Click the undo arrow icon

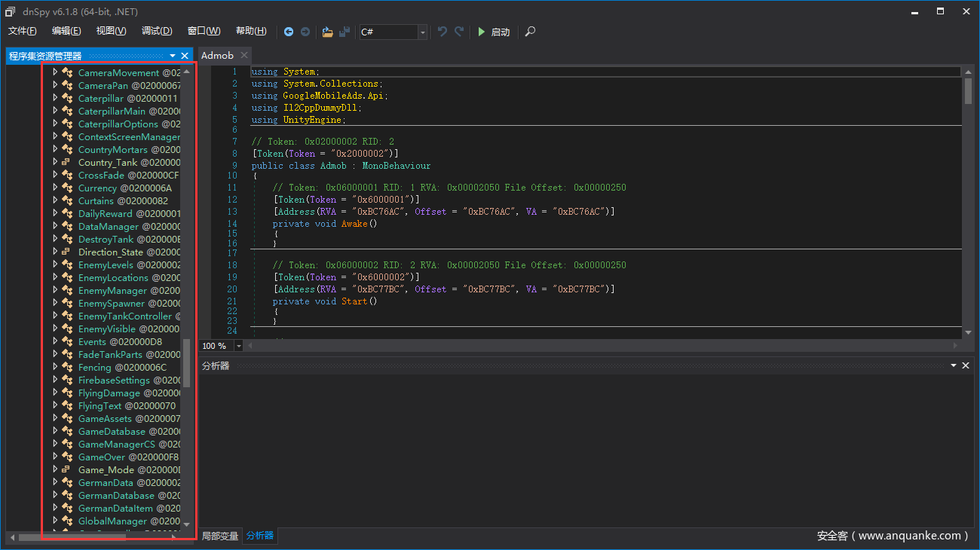443,32
